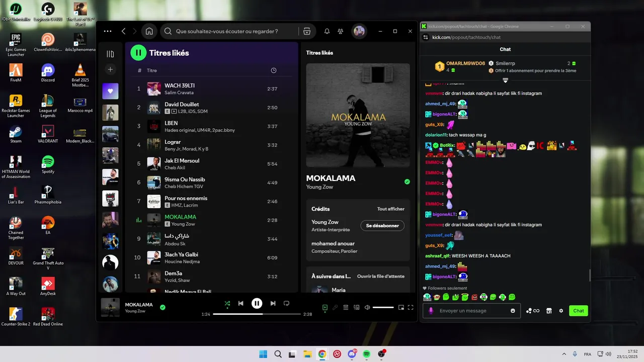This screenshot has width=644, height=362.
Task: Skip to the previous track
Action: click(241, 303)
